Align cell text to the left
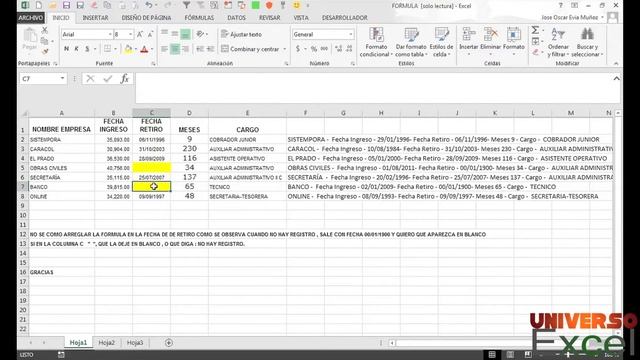This screenshot has height=360, width=640. point(164,49)
